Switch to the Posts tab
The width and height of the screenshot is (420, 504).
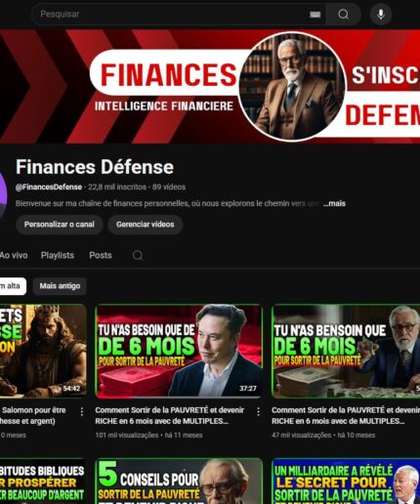click(101, 255)
